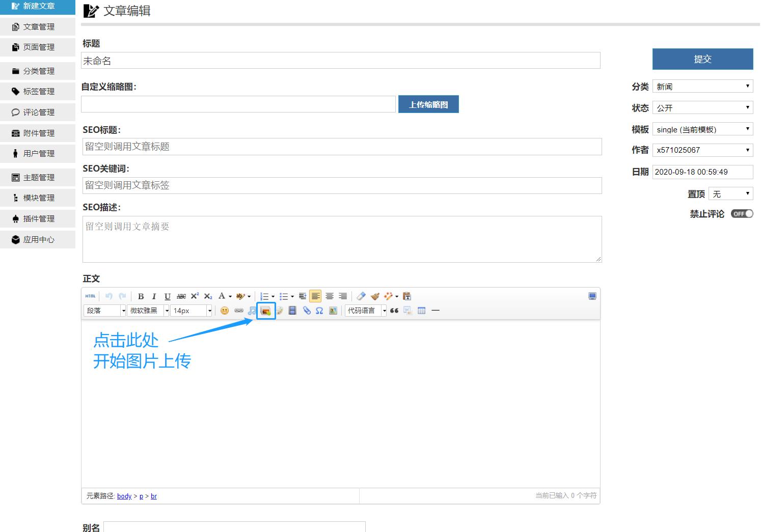This screenshot has height=532, width=761.
Task: Click the body link in element path
Action: (x=124, y=496)
